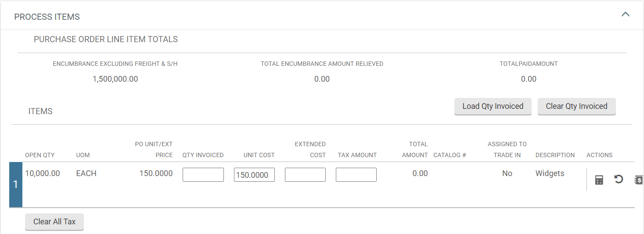Click the EACH unit of measure cell

[86, 173]
